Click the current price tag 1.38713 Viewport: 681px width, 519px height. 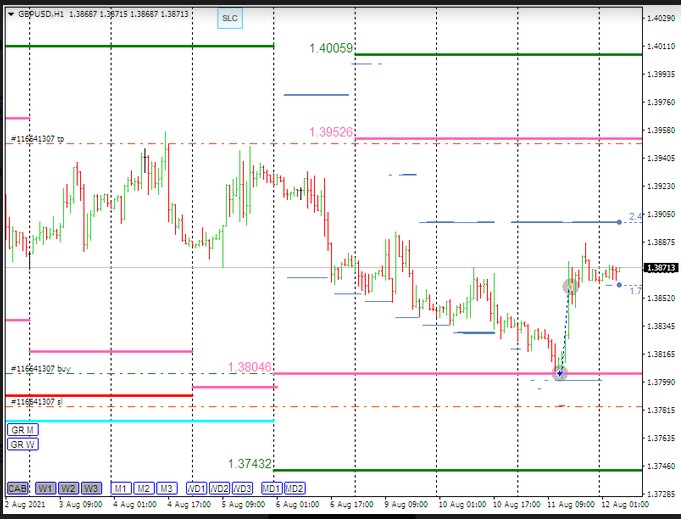coord(656,268)
